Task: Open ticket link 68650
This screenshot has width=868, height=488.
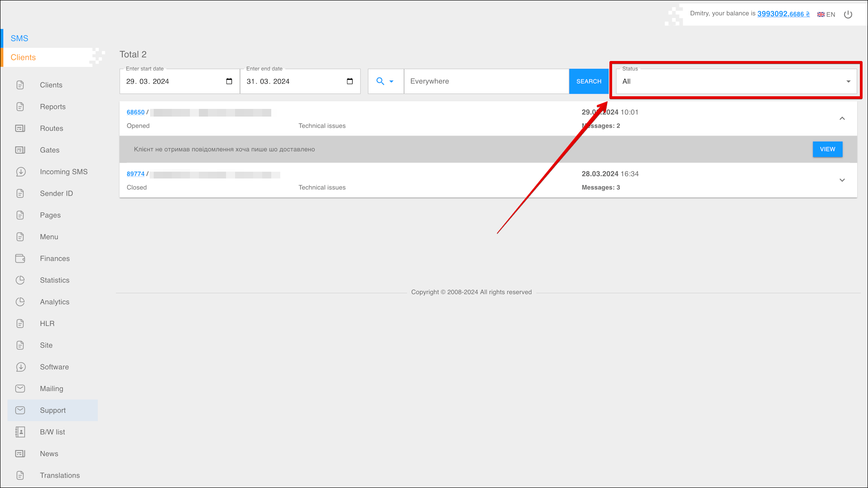Action: click(135, 112)
